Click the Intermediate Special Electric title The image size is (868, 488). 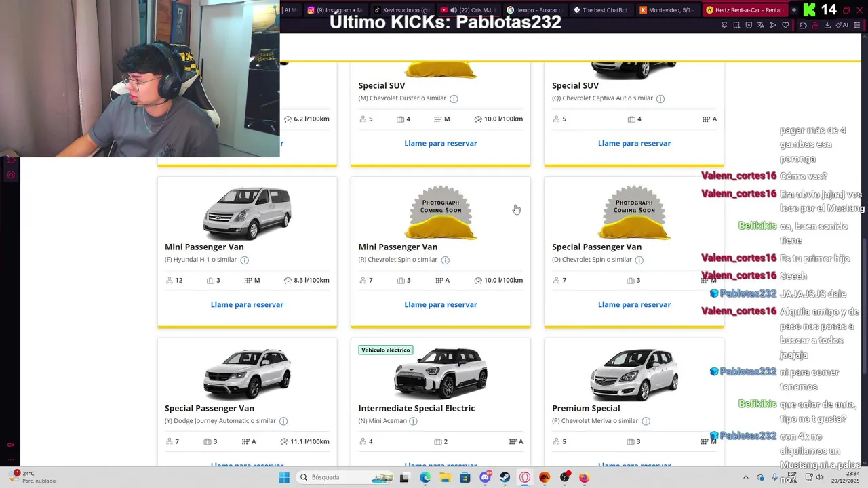coord(416,408)
